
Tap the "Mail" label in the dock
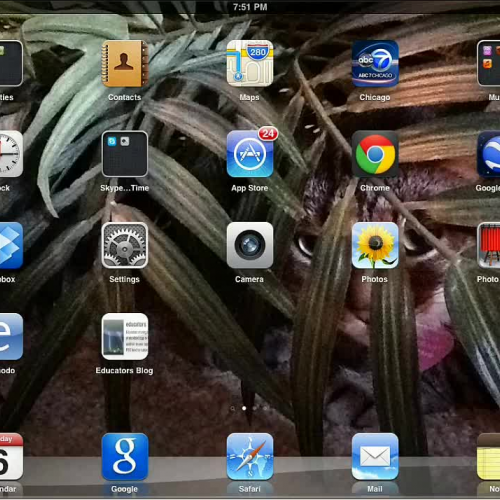[375, 489]
